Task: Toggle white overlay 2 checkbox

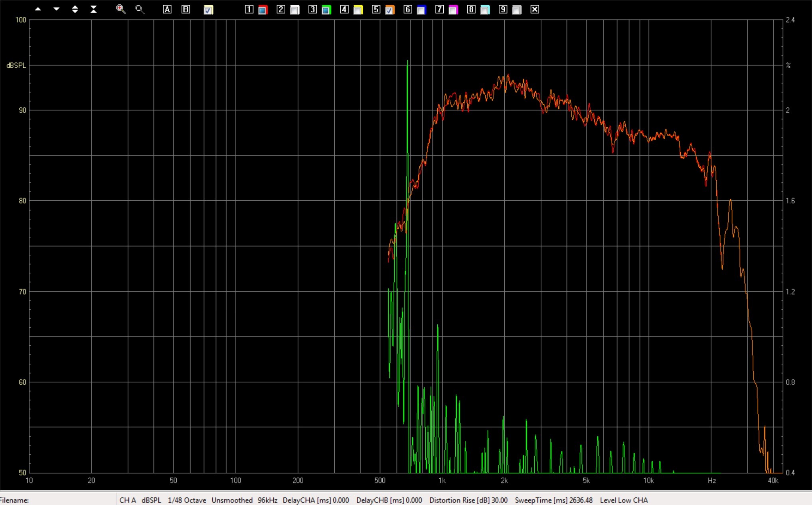Action: pyautogui.click(x=294, y=10)
